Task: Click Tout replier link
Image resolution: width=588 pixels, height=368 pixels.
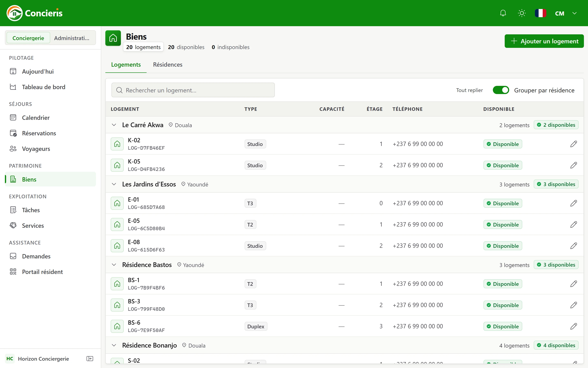Action: tap(469, 90)
